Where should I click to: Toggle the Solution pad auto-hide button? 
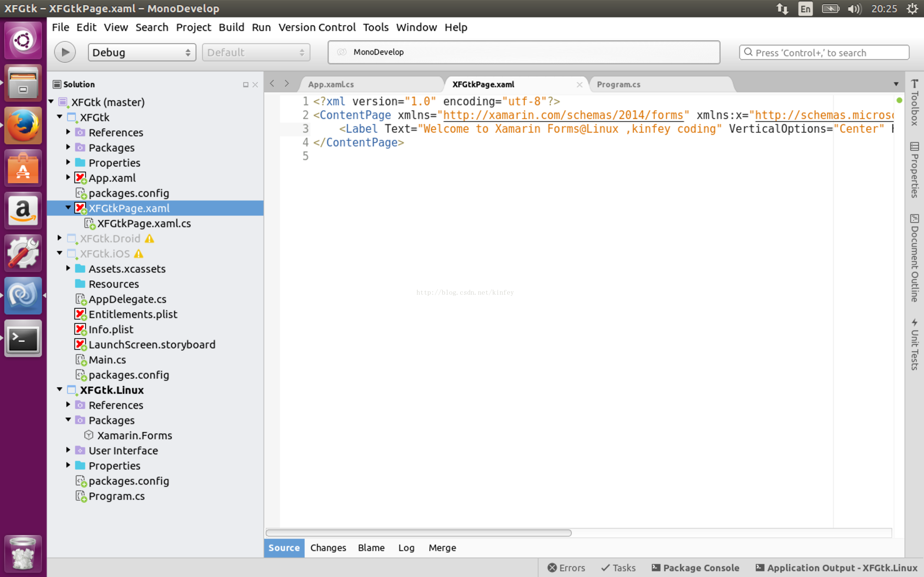point(245,85)
